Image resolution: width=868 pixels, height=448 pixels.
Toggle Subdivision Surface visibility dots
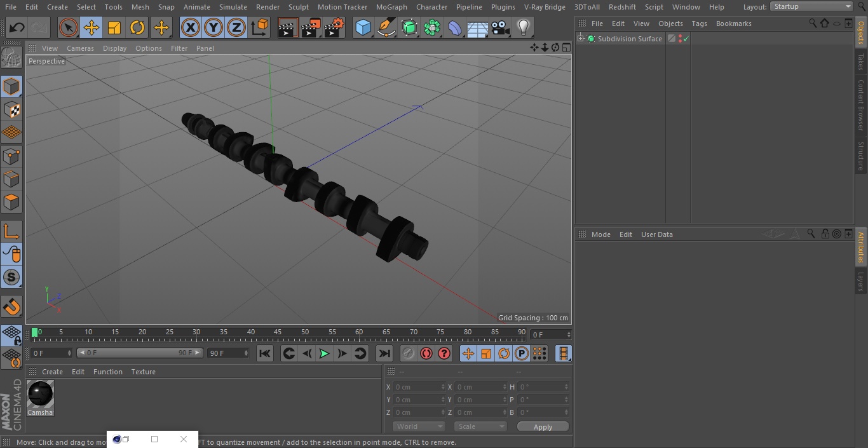pyautogui.click(x=680, y=39)
